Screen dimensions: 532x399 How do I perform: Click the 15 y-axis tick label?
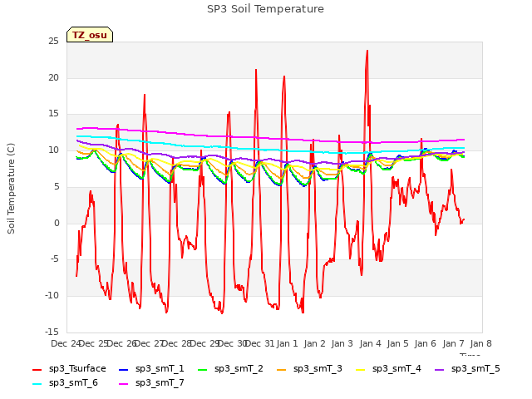(x=53, y=114)
